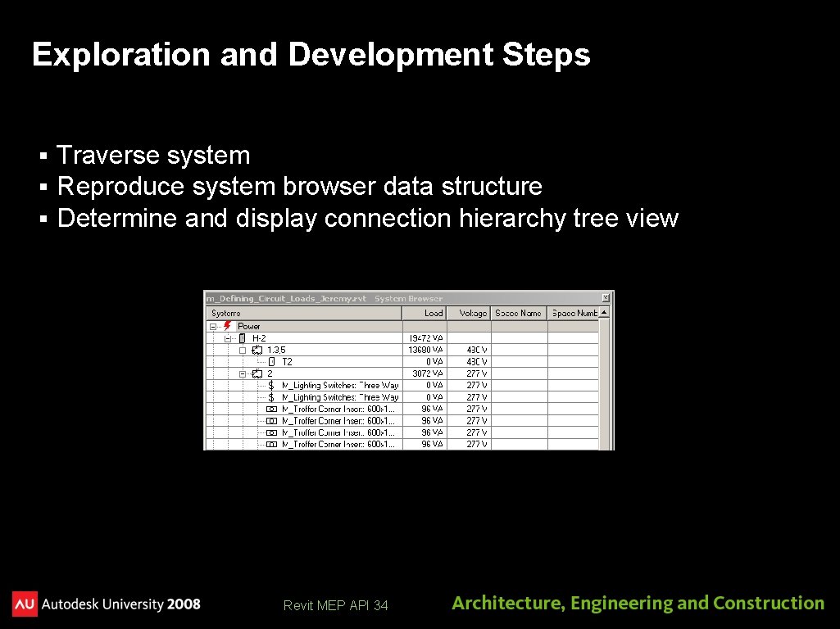The image size is (840, 629).
Task: Click the 430 V voltage of T2
Action: coord(469,361)
